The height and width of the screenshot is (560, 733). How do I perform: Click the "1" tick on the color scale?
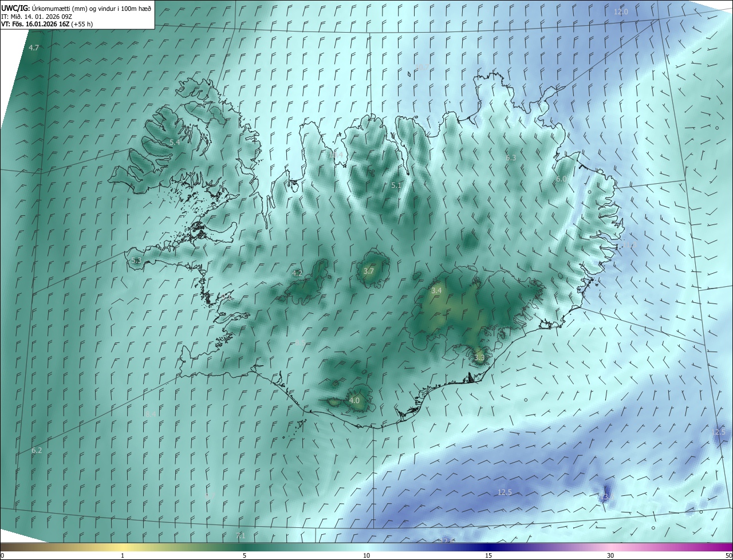123,555
